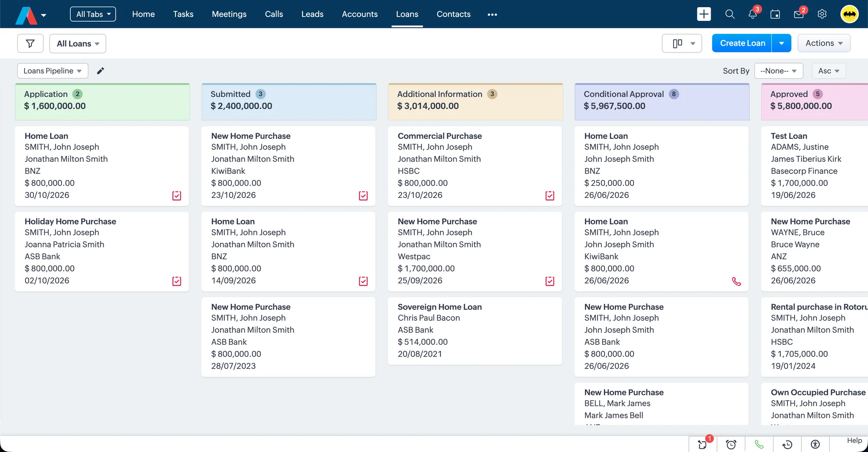Go to the Home tab
Image resolution: width=868 pixels, height=452 pixels.
[143, 14]
